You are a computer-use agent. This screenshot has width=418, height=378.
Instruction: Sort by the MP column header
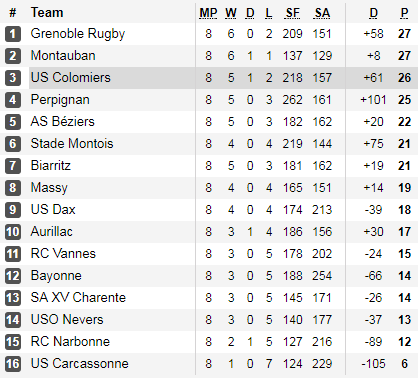pos(208,13)
